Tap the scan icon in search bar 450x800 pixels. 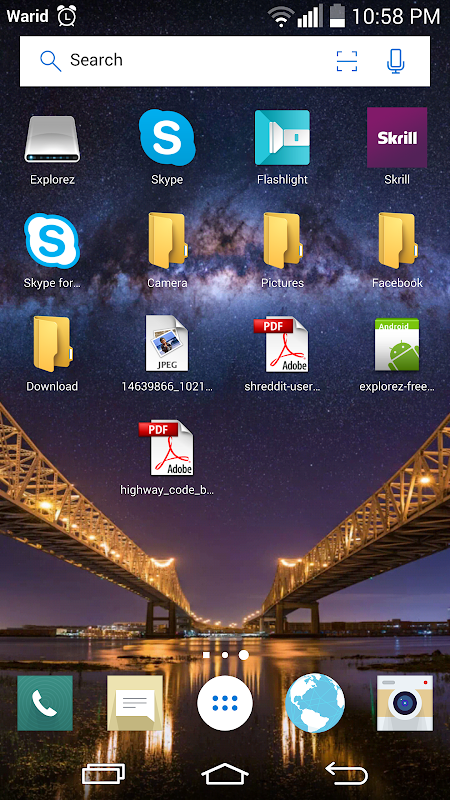point(346,61)
